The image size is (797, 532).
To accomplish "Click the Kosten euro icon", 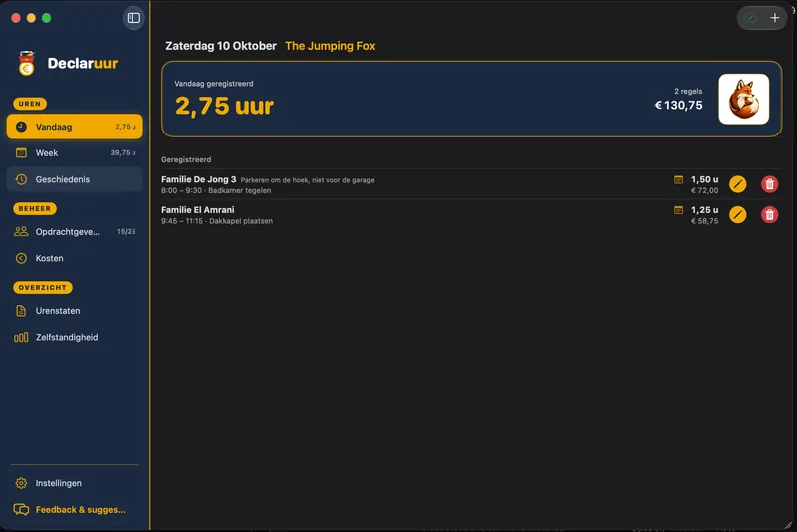I will 21,258.
